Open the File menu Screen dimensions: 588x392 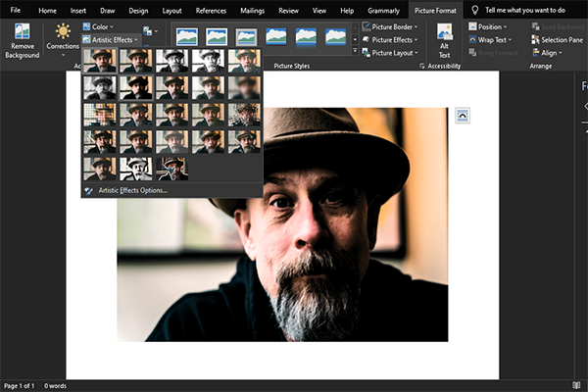pyautogui.click(x=16, y=10)
